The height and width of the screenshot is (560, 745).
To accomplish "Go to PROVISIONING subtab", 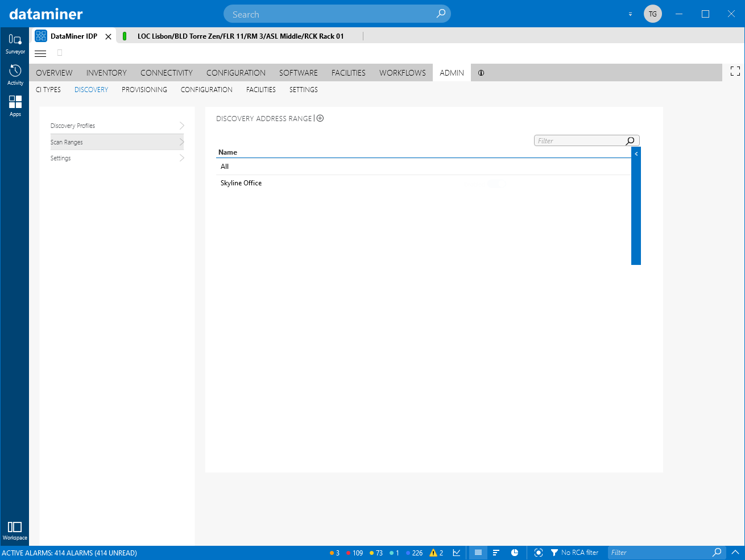I will pos(144,90).
